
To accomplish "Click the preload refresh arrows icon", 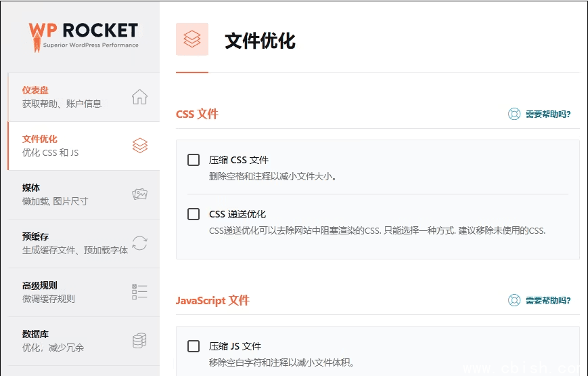I will tap(139, 243).
